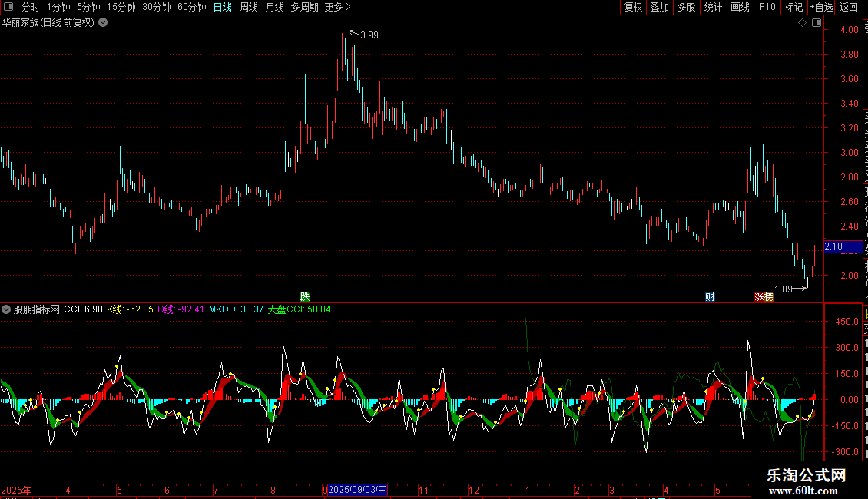The image size is (868, 499).
Task: Click the MKDD: 30.37 indicator value
Action: 237,309
